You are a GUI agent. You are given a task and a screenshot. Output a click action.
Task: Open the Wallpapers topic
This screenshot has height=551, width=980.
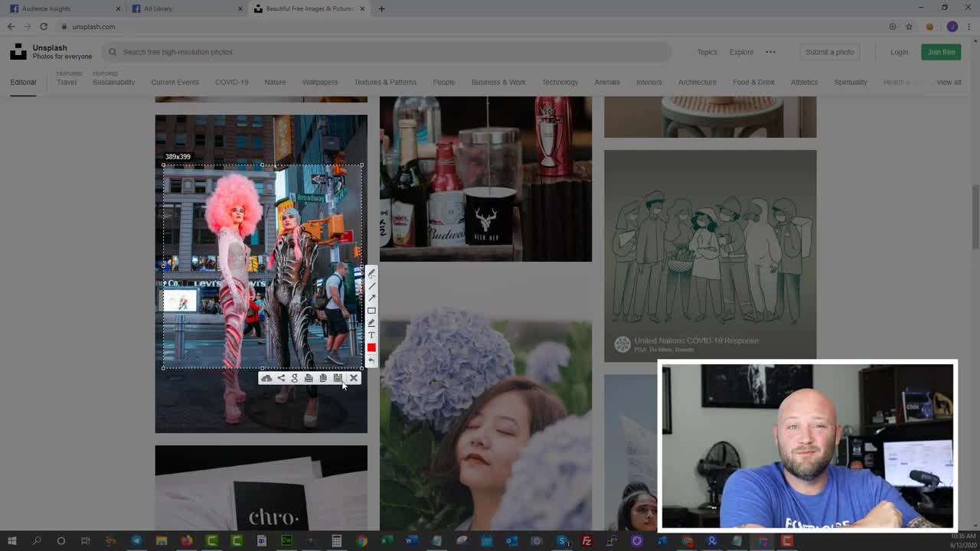(x=320, y=82)
